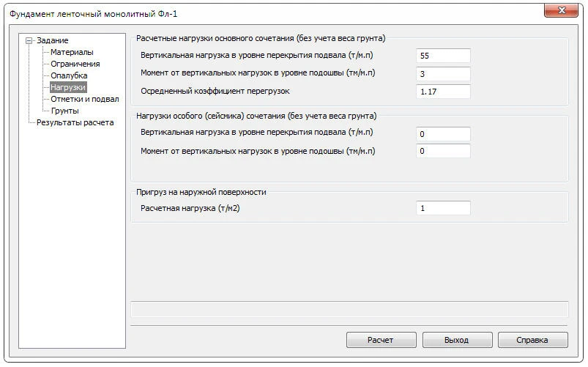Click the seismic moment input field
This screenshot has height=367, width=588.
[442, 151]
